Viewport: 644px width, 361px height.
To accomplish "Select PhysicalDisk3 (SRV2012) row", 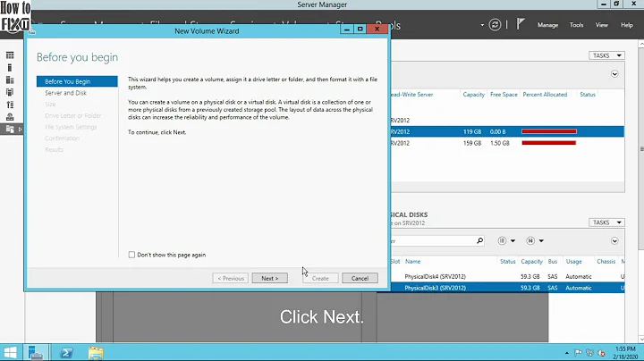I will 508,288.
